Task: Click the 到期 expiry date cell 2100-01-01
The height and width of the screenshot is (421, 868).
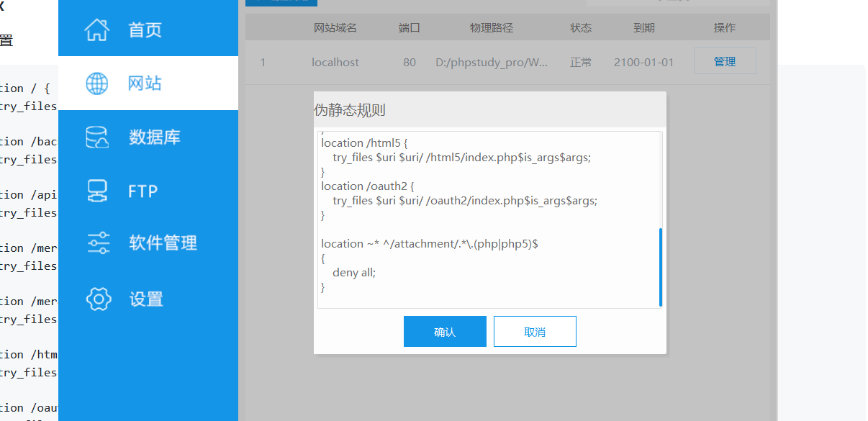Action: 643,62
